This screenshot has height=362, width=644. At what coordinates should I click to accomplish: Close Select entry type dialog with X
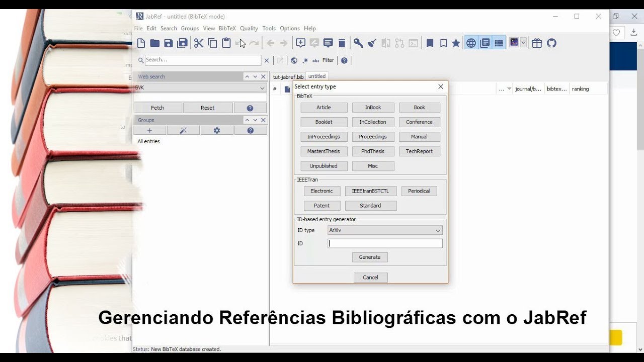click(441, 86)
